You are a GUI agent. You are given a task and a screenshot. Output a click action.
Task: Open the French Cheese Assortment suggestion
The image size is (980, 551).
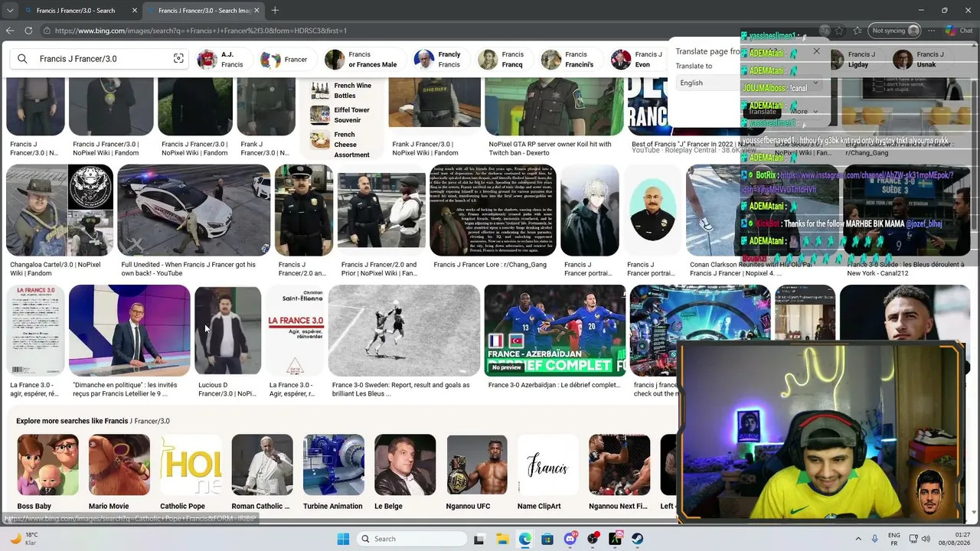click(341, 145)
